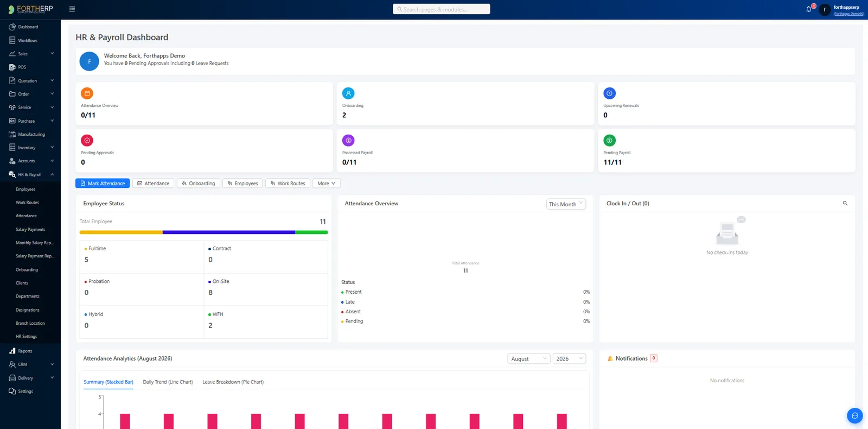
Task: Expand the Quotation menu chevron
Action: coord(52,80)
